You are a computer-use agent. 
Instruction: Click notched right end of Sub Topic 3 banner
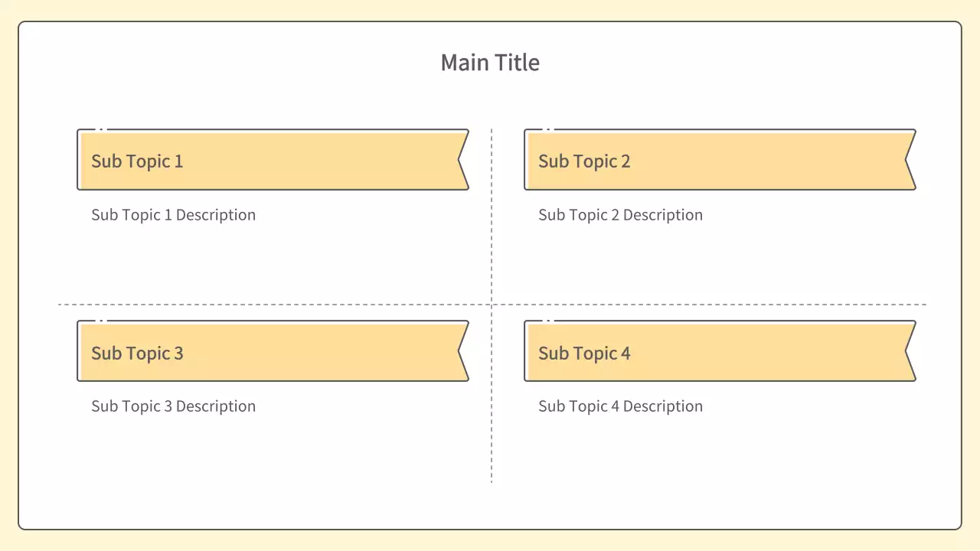coord(462,351)
